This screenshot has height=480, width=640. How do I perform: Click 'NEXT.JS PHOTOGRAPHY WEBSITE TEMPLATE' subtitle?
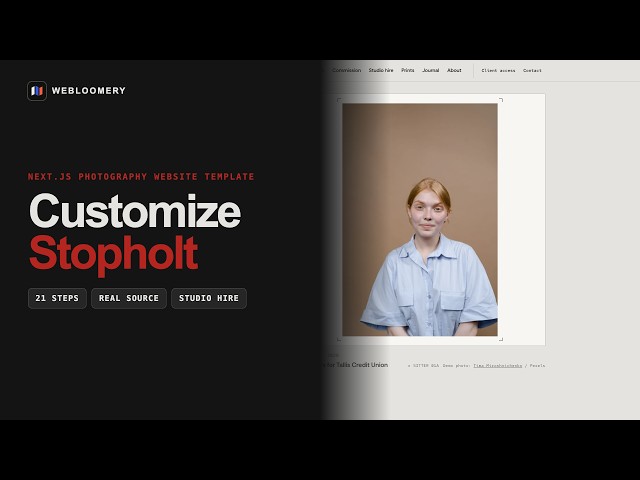pyautogui.click(x=141, y=177)
